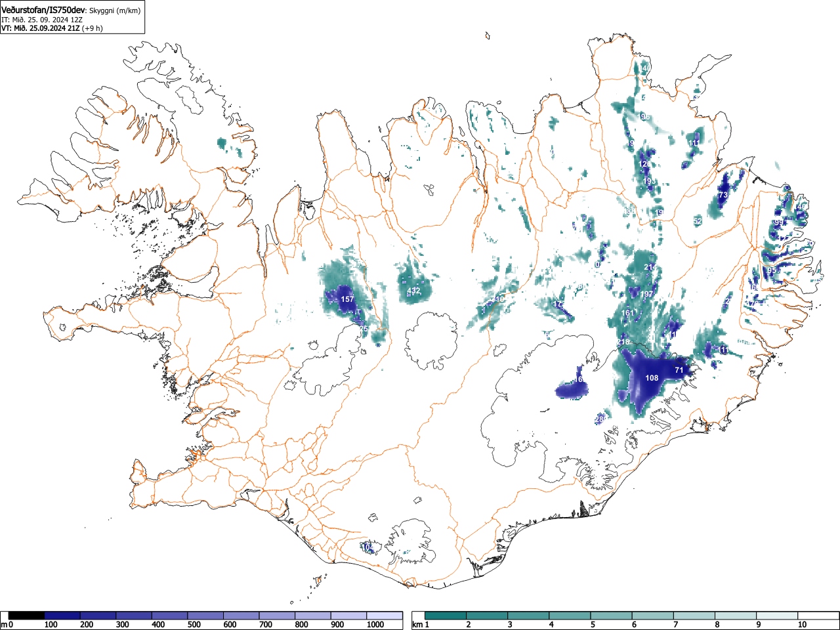Click the 600–700 m legend swatch
The width and height of the screenshot is (840, 630).
241,616
